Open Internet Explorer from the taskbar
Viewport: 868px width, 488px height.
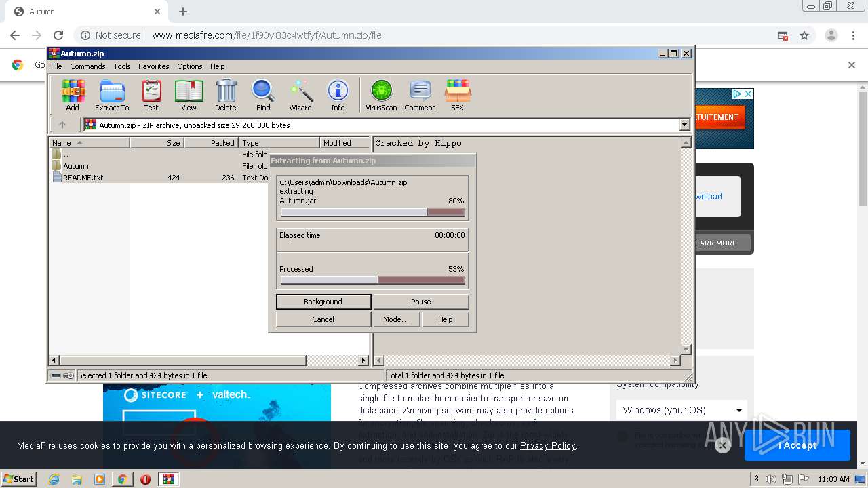(54, 479)
